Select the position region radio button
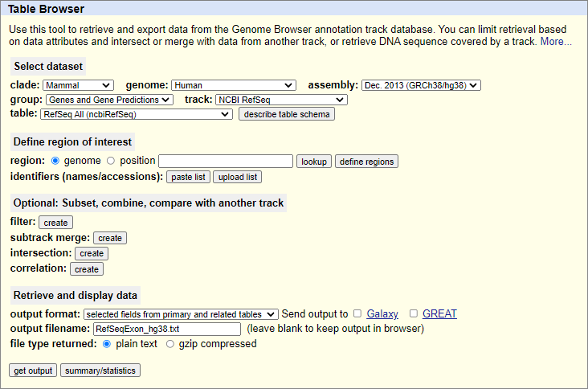The height and width of the screenshot is (389, 588). [111, 161]
